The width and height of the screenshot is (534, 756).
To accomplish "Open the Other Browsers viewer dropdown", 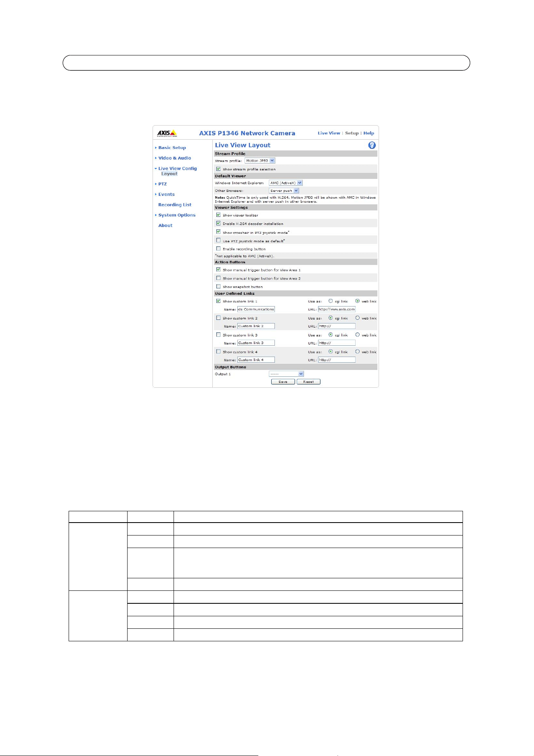I will point(284,191).
